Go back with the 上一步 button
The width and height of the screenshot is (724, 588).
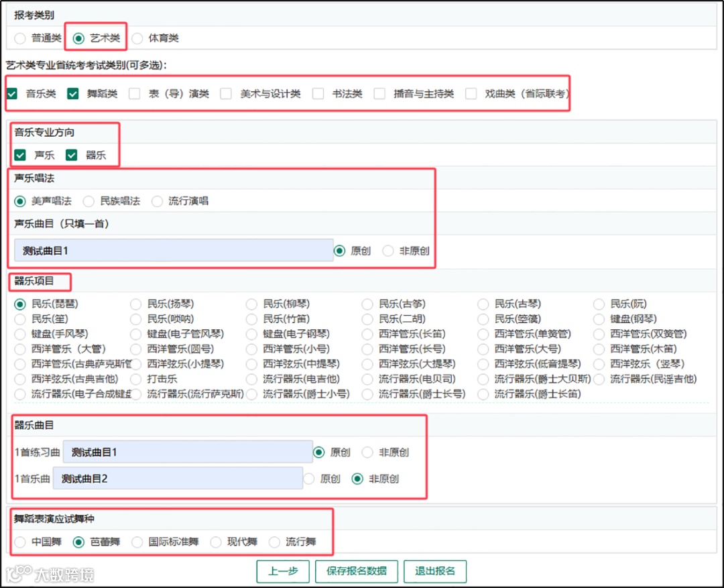(x=283, y=572)
